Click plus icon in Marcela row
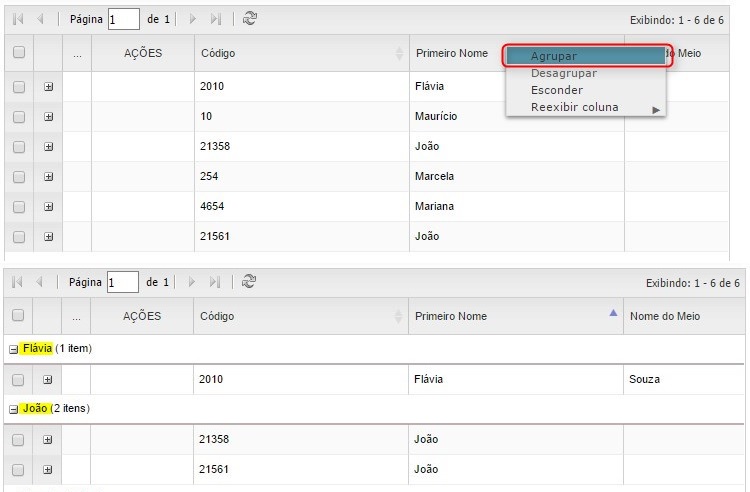The image size is (750, 492). 48,177
